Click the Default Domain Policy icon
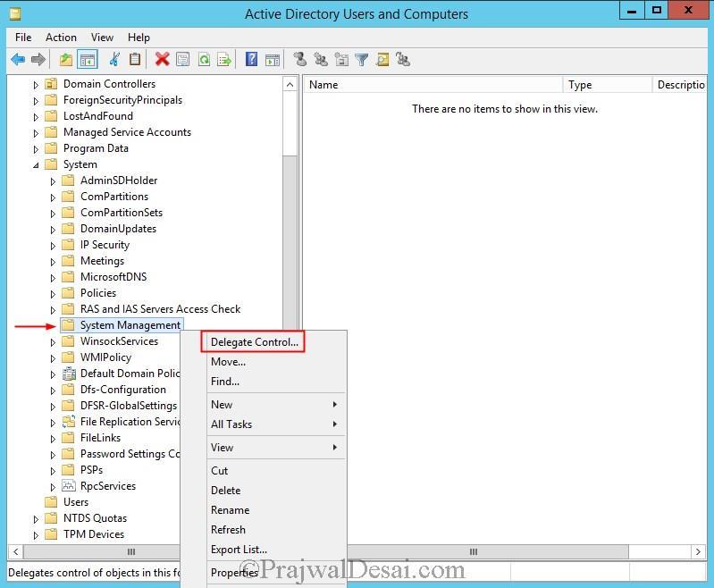 tap(69, 374)
